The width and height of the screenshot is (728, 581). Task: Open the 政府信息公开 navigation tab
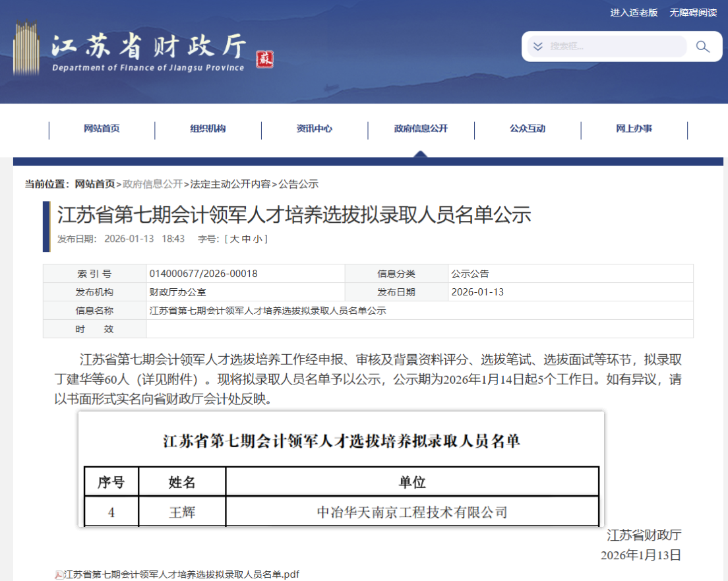coord(421,129)
